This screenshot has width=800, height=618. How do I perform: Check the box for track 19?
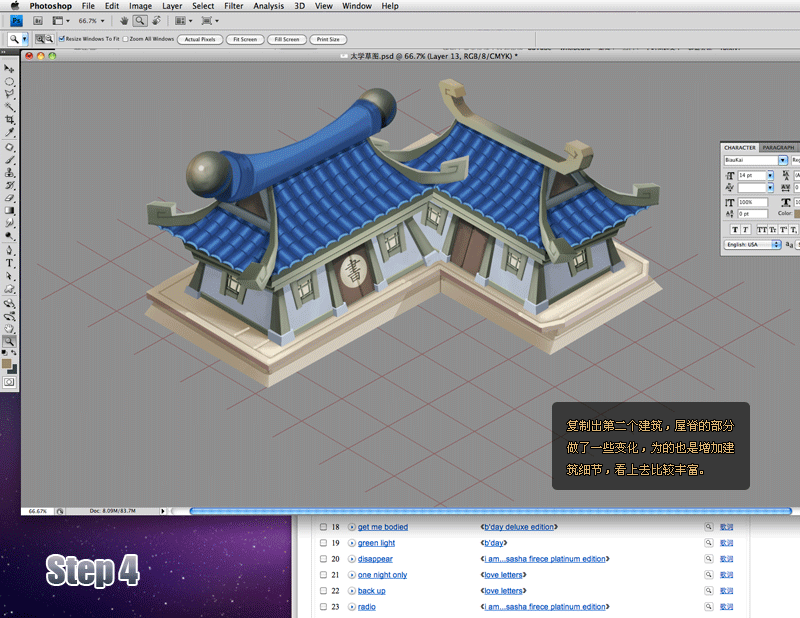(323, 543)
